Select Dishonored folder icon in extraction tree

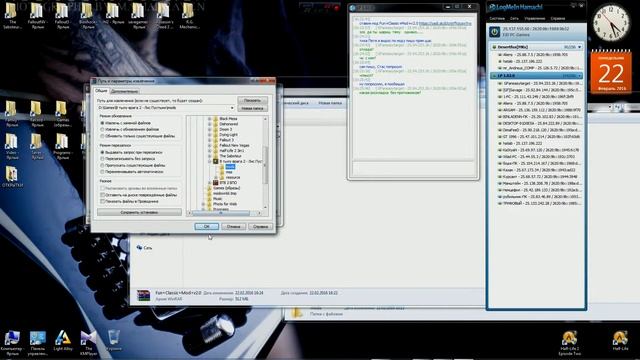tap(216, 124)
